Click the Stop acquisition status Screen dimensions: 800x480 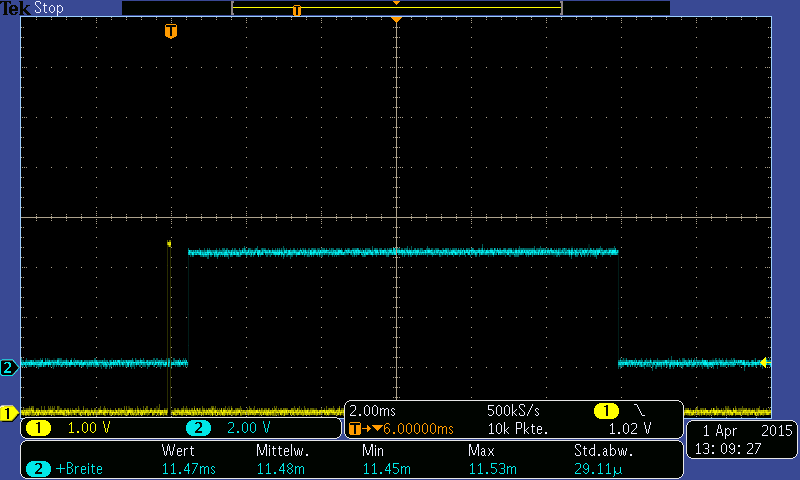pos(49,8)
